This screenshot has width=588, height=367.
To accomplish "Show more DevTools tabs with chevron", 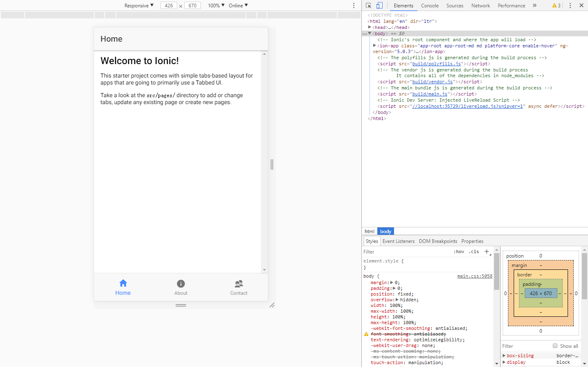I will (x=535, y=5).
